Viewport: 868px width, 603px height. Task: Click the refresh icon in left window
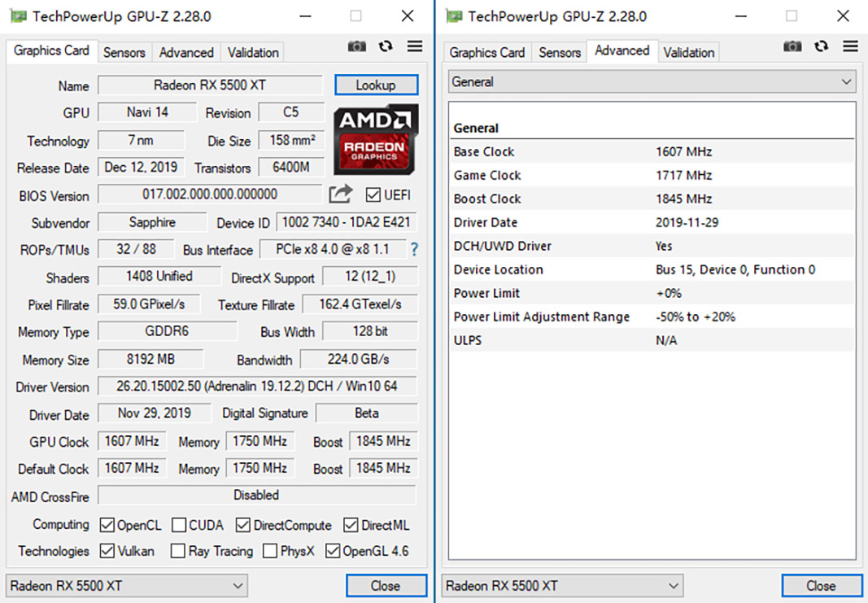click(x=386, y=46)
